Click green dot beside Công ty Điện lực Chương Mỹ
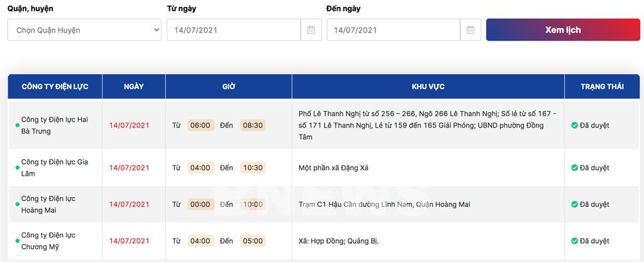The height and width of the screenshot is (262, 644). pyautogui.click(x=18, y=241)
